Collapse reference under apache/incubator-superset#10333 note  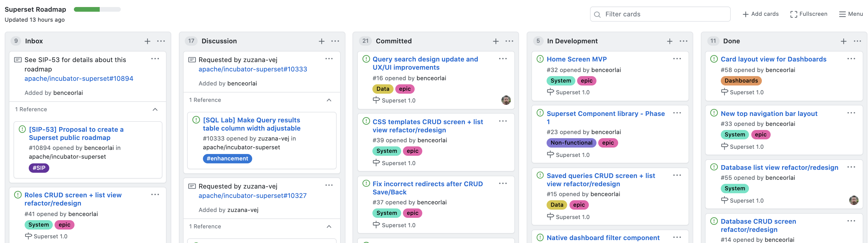[x=329, y=100]
